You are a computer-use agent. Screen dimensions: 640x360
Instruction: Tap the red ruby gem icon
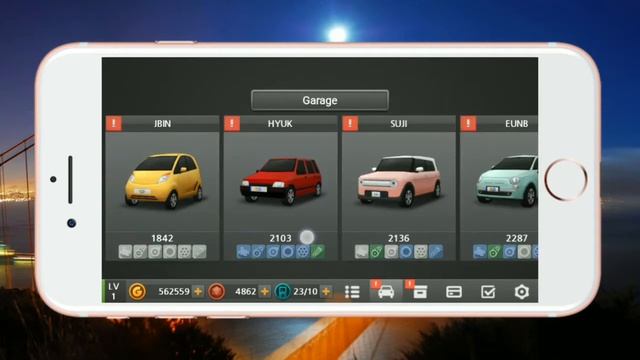pyautogui.click(x=216, y=291)
